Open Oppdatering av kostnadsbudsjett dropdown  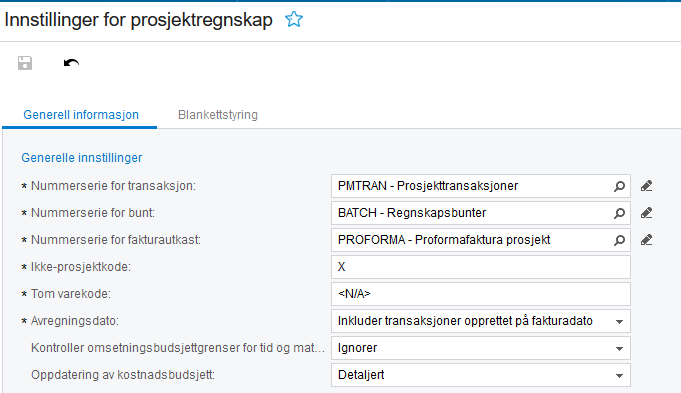[619, 375]
